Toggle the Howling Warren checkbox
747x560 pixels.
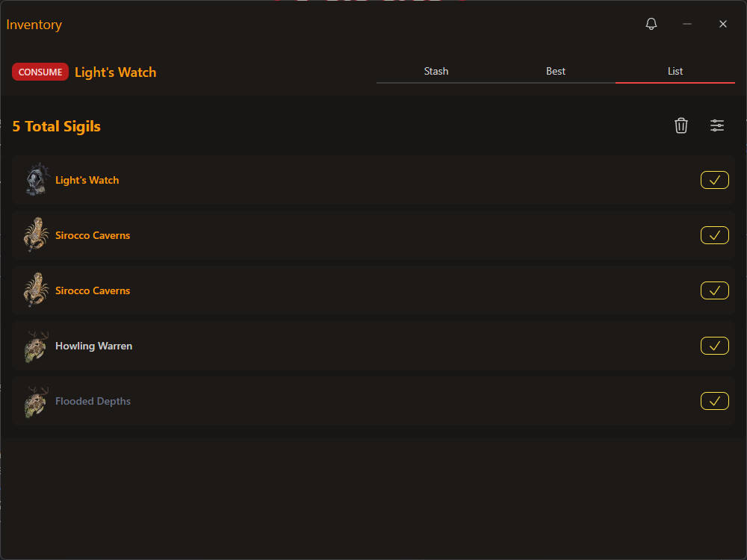[x=714, y=346]
